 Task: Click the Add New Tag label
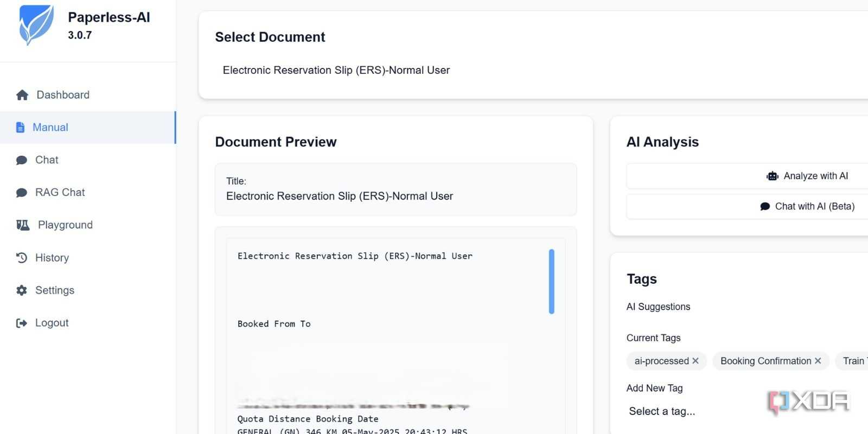pyautogui.click(x=654, y=388)
